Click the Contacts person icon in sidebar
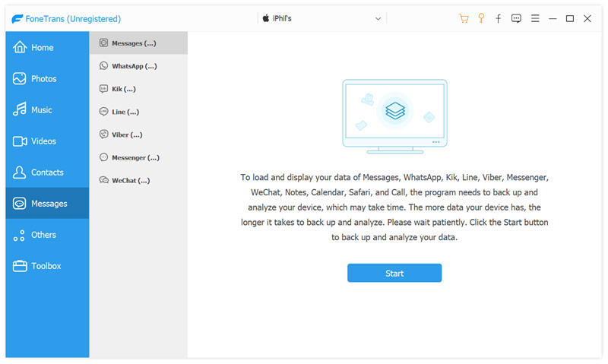Screen dimensions: 608x364 coord(20,172)
